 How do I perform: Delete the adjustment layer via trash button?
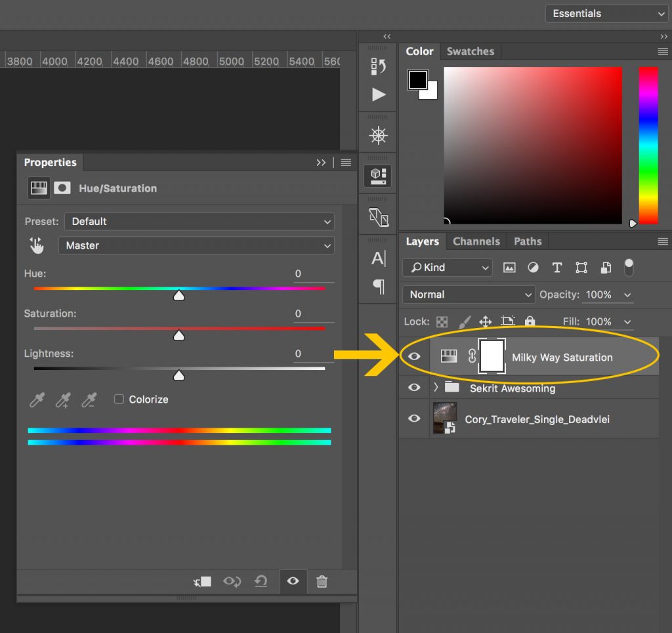point(322,581)
